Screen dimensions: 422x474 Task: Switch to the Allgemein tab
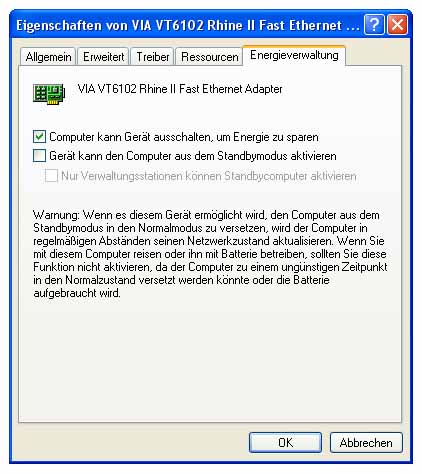[48, 57]
